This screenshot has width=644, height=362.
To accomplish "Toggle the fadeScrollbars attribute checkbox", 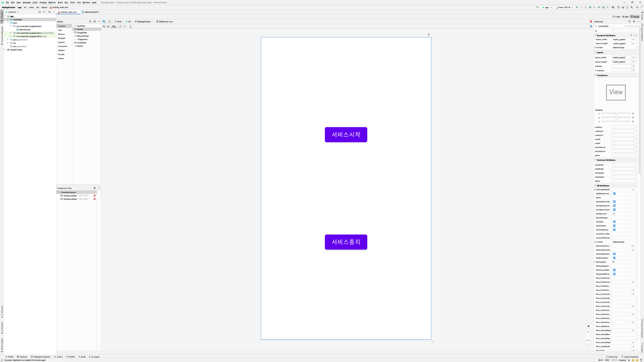I will (x=614, y=258).
